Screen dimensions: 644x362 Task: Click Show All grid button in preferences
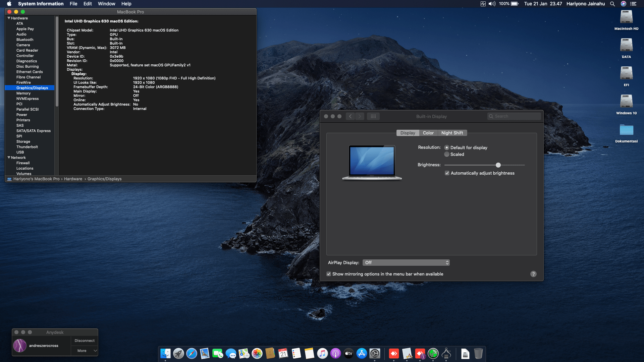[373, 116]
